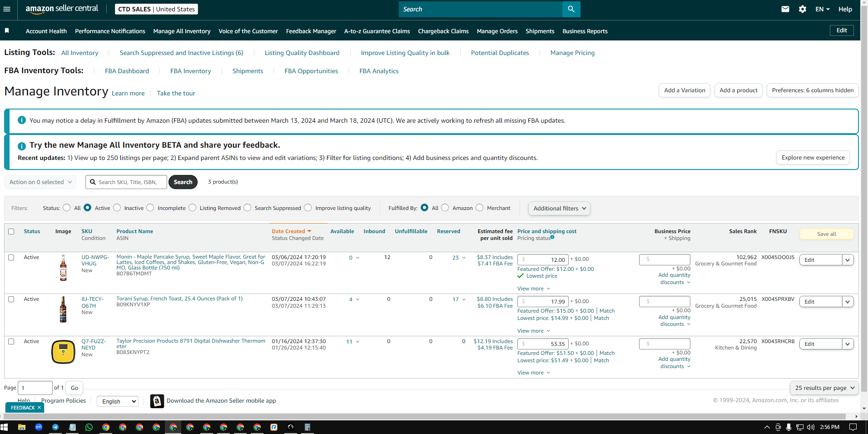Click the Add a Variation button
868x434 pixels.
[x=684, y=90]
